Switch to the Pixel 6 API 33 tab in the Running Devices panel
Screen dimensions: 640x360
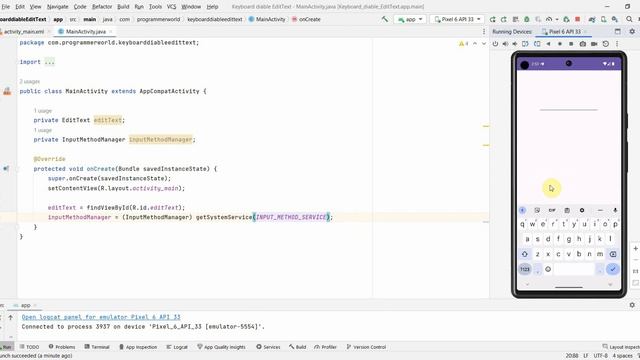click(x=564, y=31)
